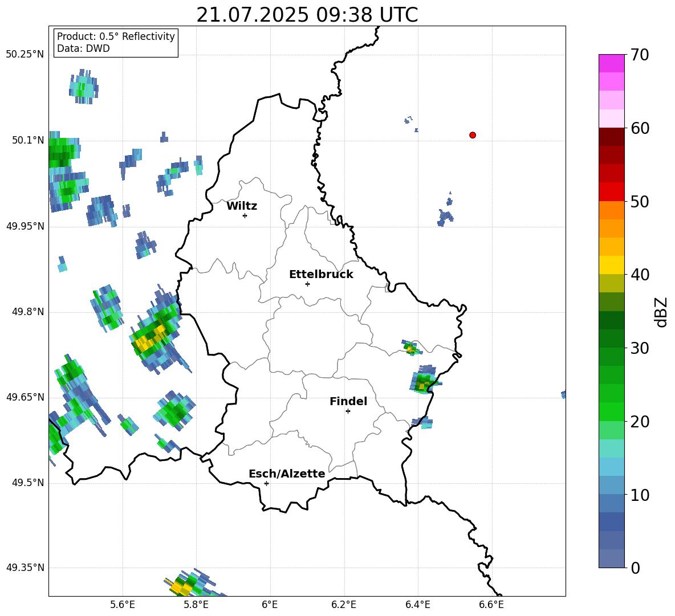Pick the yellow colorbar swatch above 40
The height and width of the screenshot is (616, 675).
pyautogui.click(x=611, y=266)
